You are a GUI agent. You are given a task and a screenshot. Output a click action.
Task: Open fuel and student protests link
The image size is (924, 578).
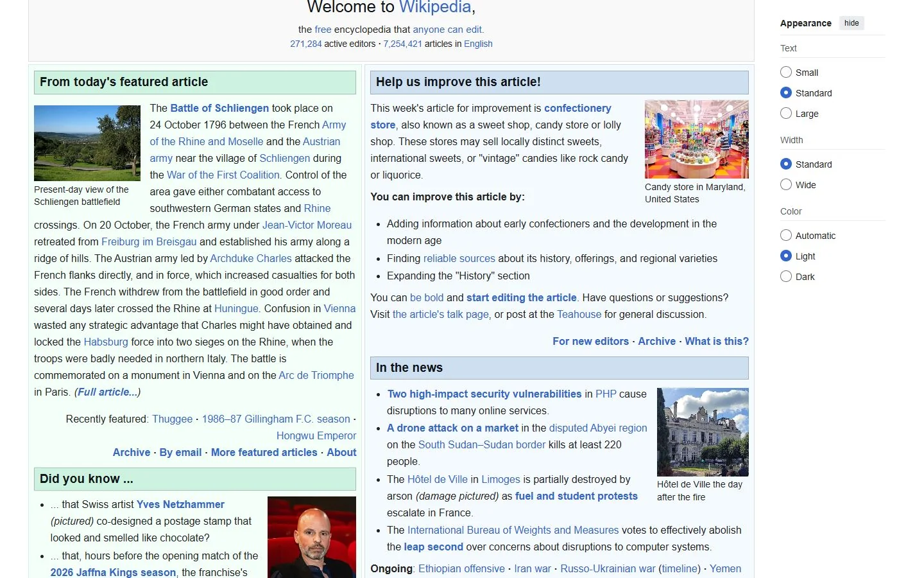click(x=576, y=496)
